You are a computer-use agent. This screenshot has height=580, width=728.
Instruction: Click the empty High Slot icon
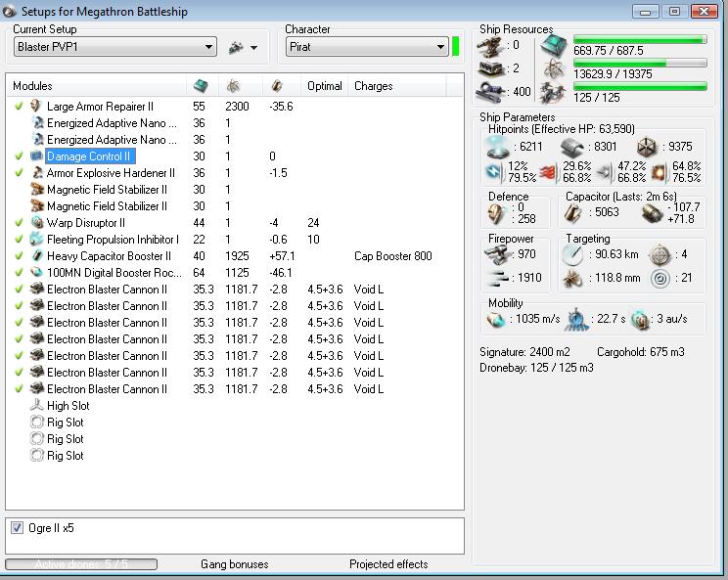[36, 405]
